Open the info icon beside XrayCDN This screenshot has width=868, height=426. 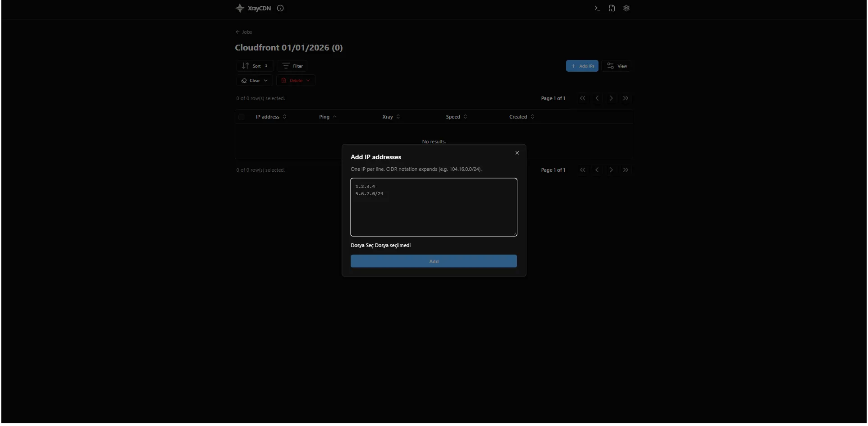(x=280, y=8)
